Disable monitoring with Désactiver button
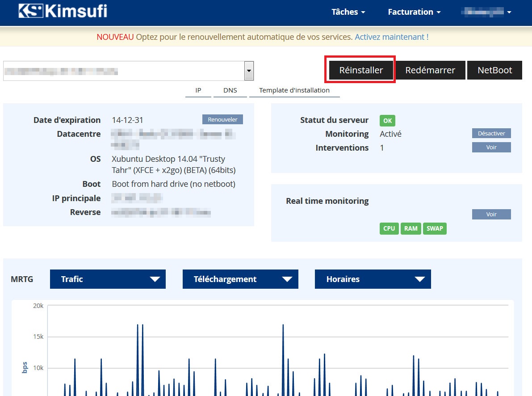 [491, 133]
